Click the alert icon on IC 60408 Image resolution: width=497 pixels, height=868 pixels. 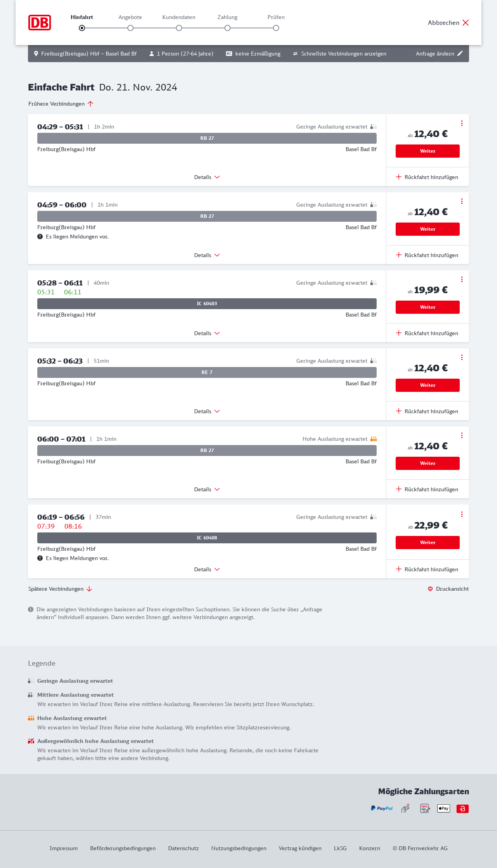click(40, 558)
